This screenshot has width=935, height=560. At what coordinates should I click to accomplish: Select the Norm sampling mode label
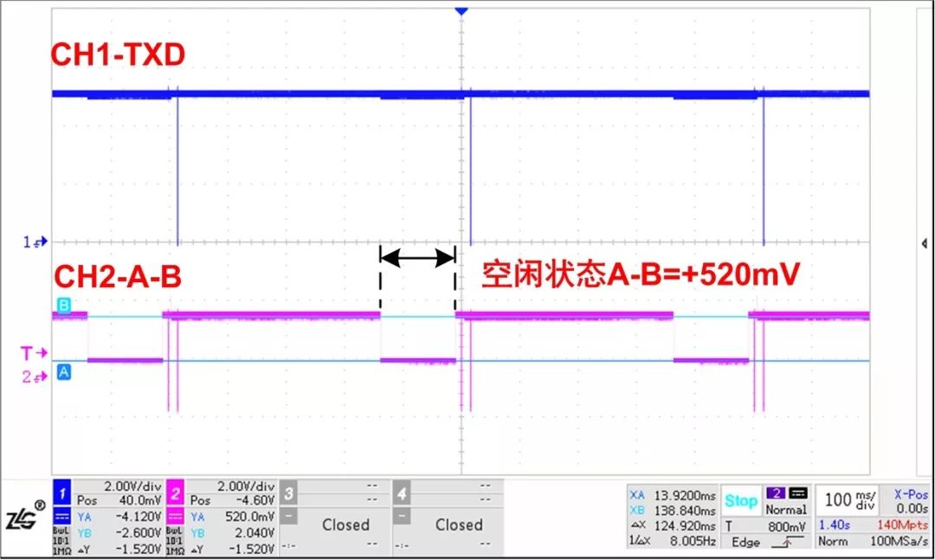[833, 541]
